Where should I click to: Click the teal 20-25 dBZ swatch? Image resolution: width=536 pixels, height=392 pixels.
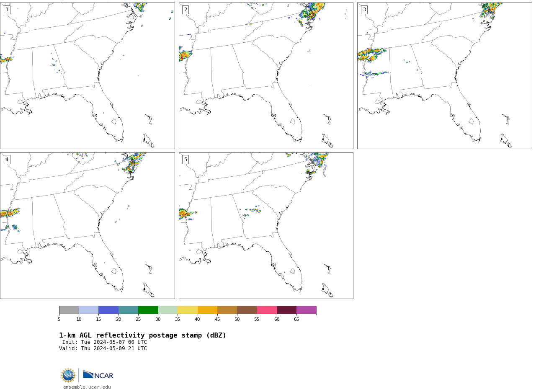[128, 310]
